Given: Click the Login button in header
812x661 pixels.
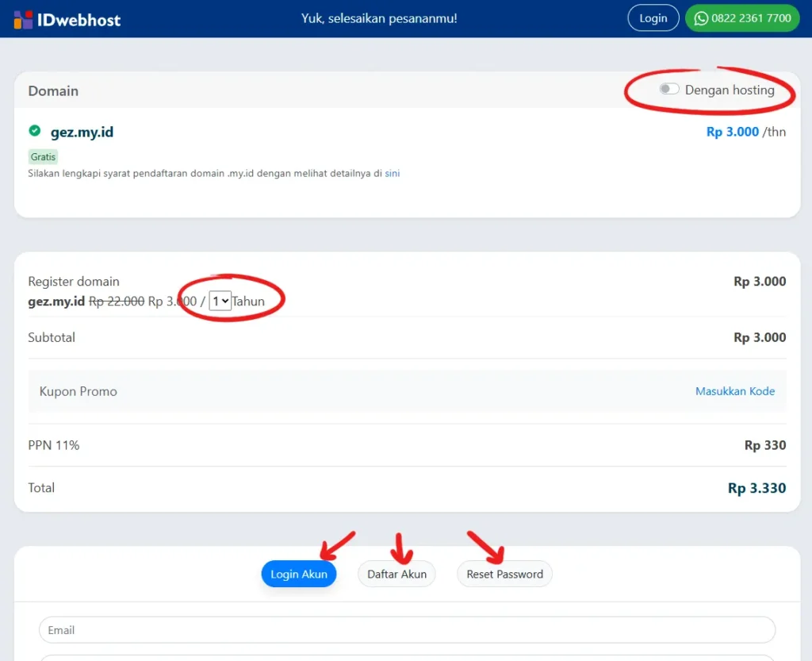Looking at the screenshot, I should (x=653, y=18).
